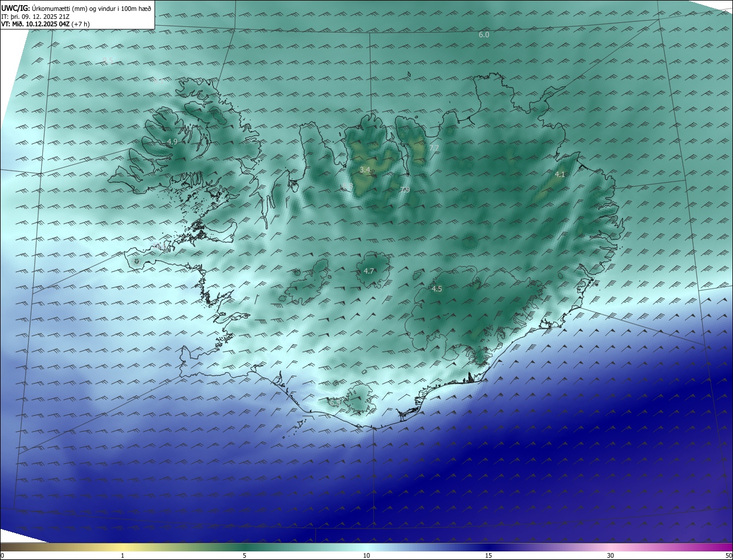Screen dimensions: 733x560
Task: Click the "50" tick on the color scale
Action: (728, 555)
